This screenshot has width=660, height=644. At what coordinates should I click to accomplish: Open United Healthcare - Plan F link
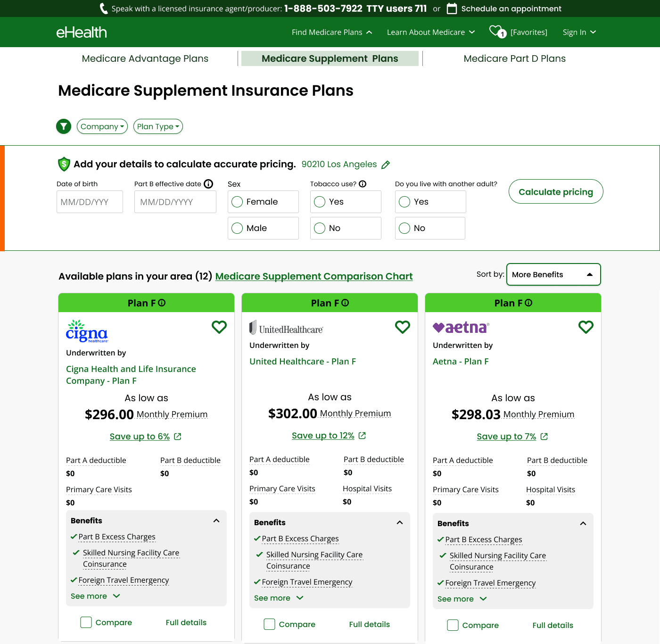point(303,361)
